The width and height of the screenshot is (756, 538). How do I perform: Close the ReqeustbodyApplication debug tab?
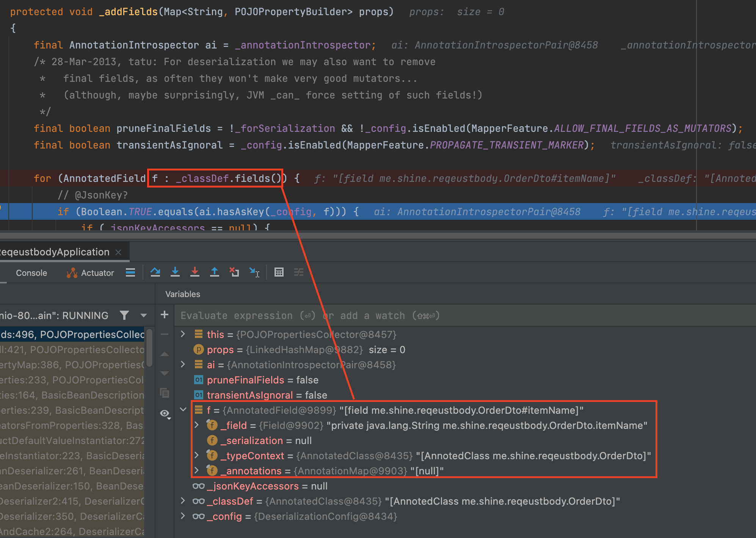click(118, 252)
